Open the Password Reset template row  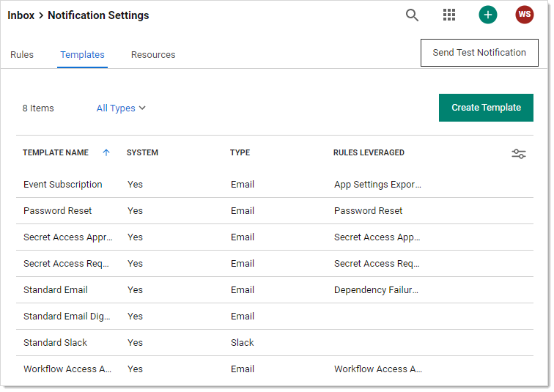[x=58, y=211]
